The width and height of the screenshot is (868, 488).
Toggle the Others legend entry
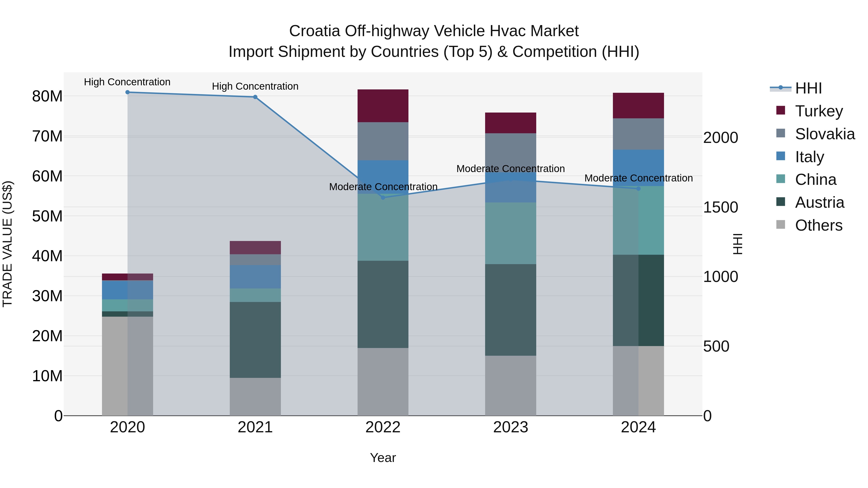pyautogui.click(x=809, y=225)
